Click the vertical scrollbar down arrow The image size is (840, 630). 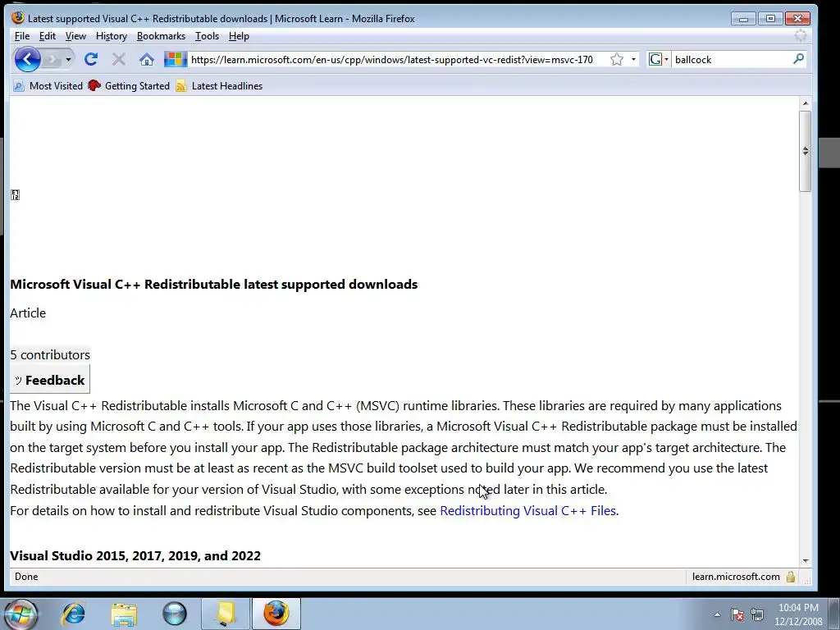(x=806, y=561)
